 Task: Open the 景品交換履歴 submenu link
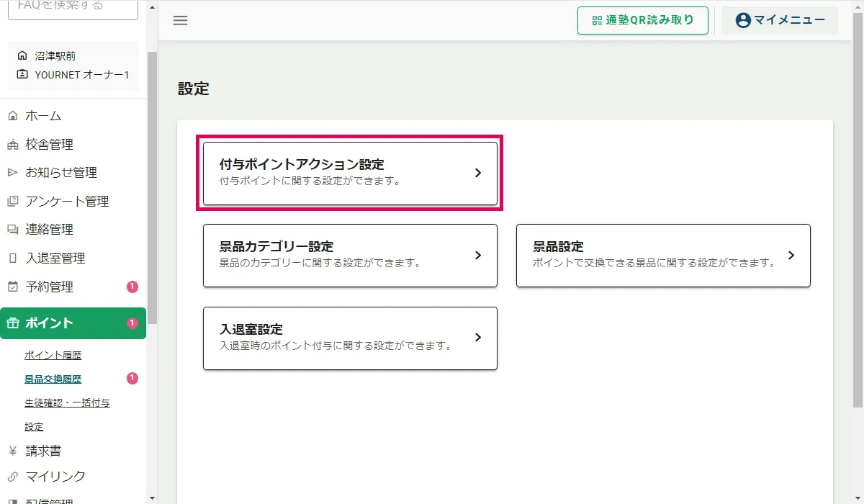[53, 379]
